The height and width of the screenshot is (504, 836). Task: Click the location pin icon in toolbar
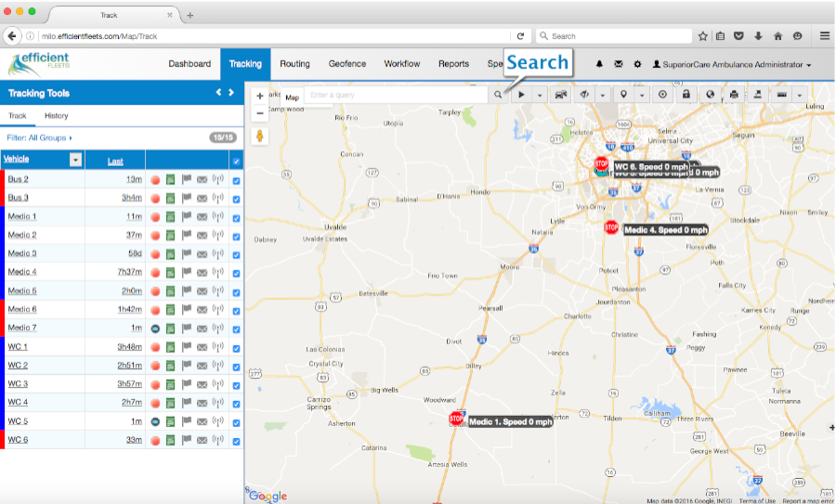click(623, 95)
